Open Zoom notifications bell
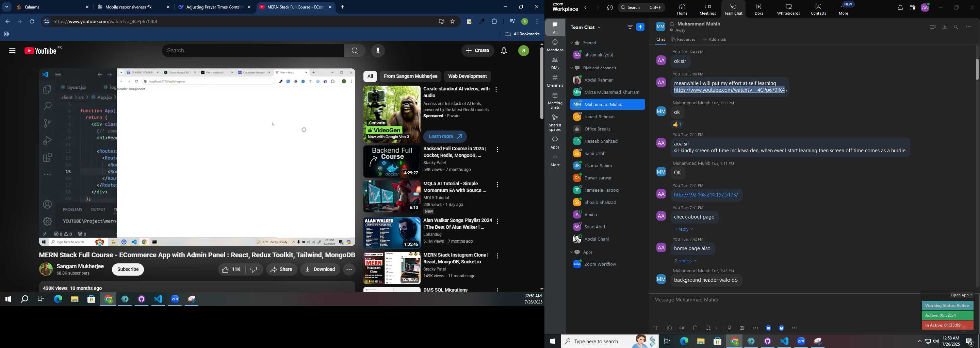The width and height of the screenshot is (980, 348). tap(900, 8)
